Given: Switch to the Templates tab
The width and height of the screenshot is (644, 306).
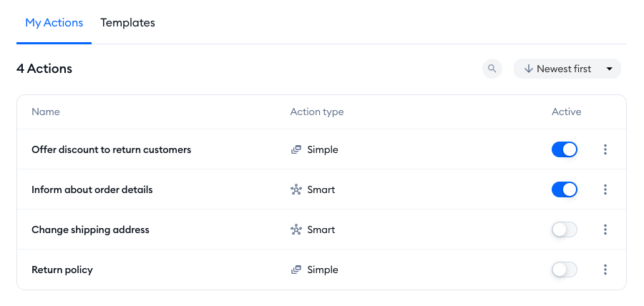Looking at the screenshot, I should [128, 23].
